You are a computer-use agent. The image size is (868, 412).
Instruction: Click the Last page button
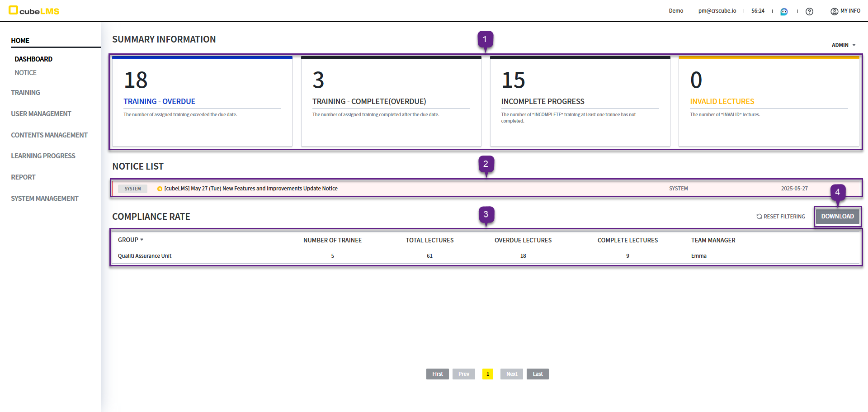[538, 374]
